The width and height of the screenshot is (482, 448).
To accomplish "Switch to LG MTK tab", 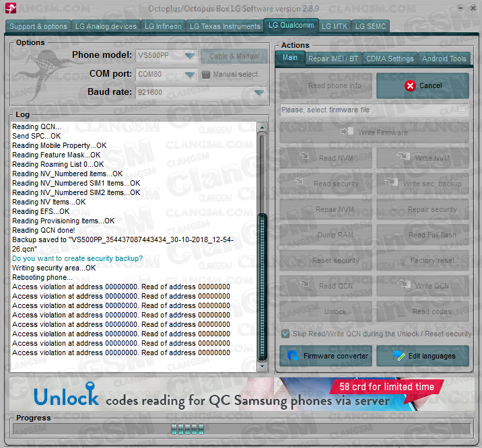I will (335, 26).
